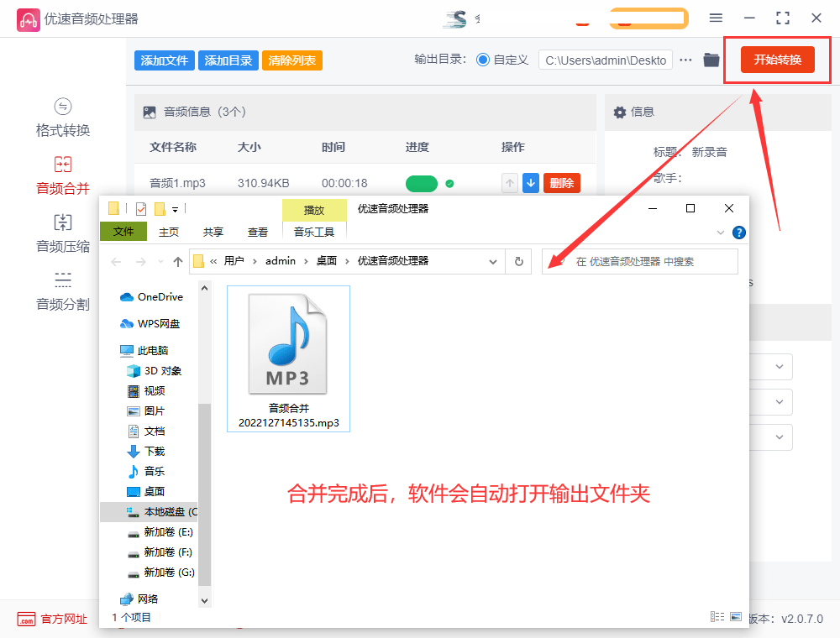Open output folder via folder icon
The height and width of the screenshot is (638, 840).
coord(711,60)
